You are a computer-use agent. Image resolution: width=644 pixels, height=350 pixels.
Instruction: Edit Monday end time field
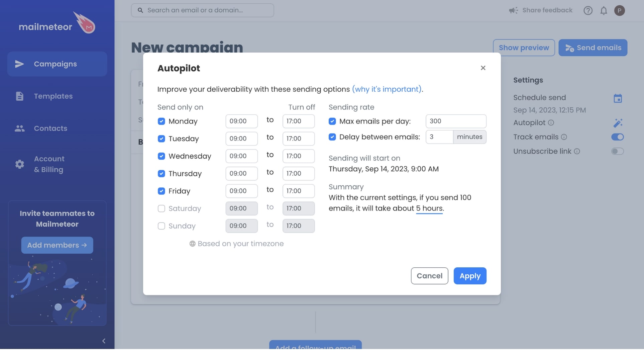299,121
